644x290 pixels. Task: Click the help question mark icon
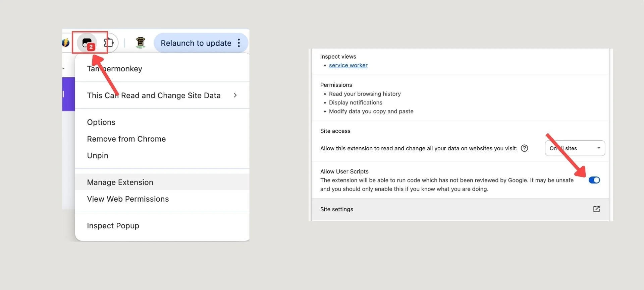[524, 148]
